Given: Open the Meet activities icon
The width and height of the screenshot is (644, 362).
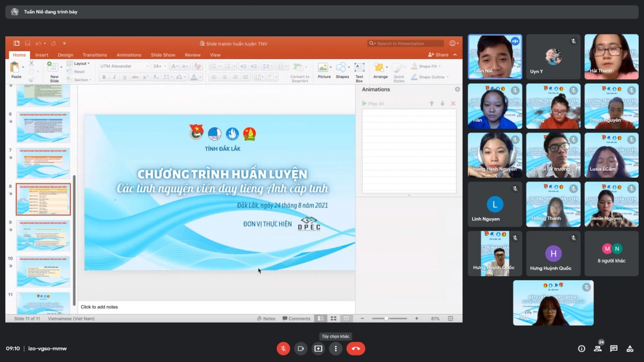Looking at the screenshot, I should [x=629, y=348].
